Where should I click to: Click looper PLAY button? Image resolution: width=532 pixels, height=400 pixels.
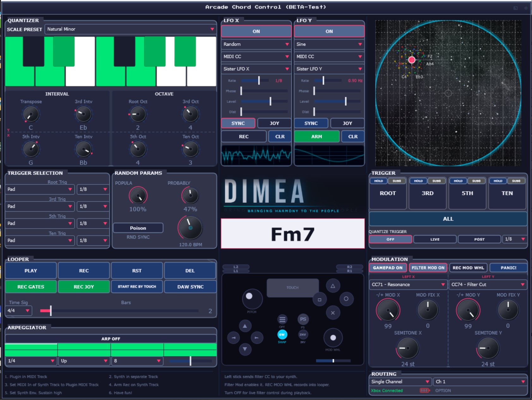[31, 270]
